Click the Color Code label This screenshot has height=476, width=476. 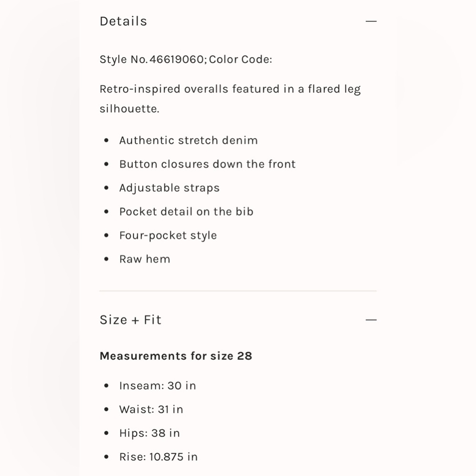pos(240,59)
